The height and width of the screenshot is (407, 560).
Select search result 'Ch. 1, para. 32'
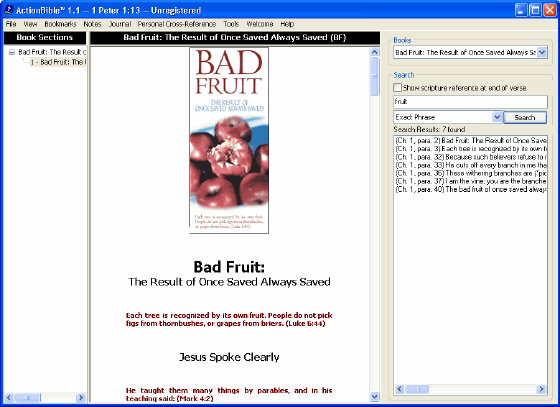[471, 157]
